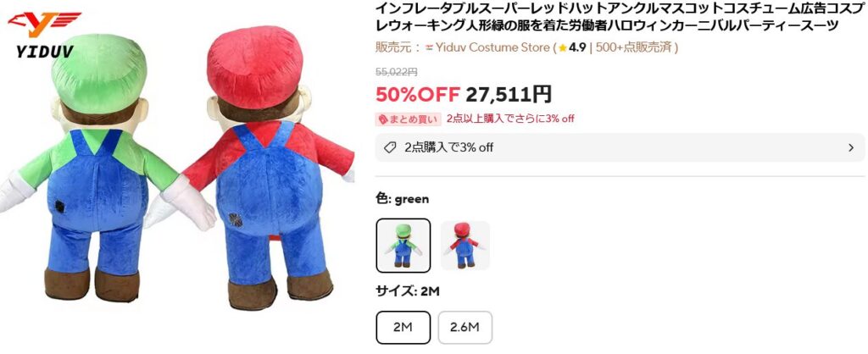Screen dimensions: 868x354
Task: Click the small store icon beside Yiduv Costume Store
Action: (x=428, y=47)
